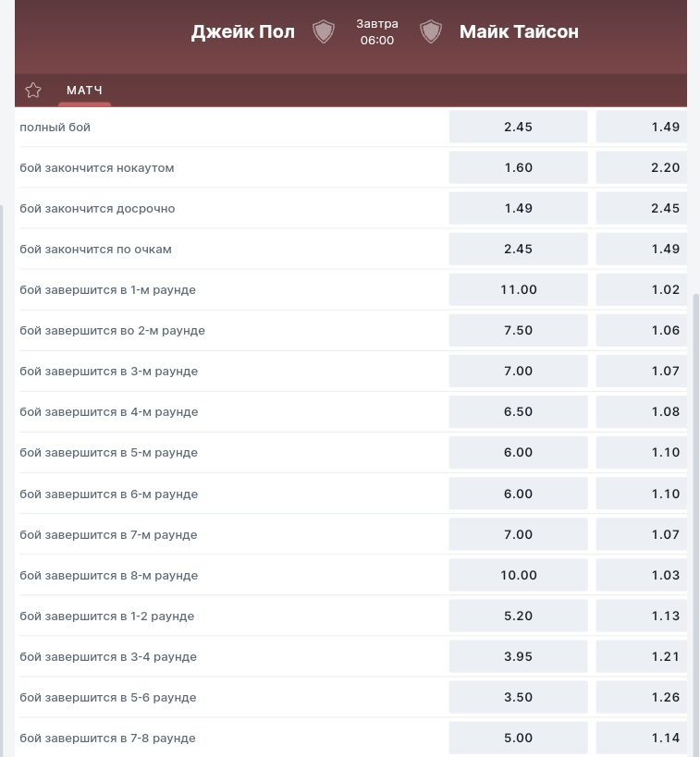Image resolution: width=700 pixels, height=757 pixels.
Task: Pick 1.60 odds for бой закончится нокаутом
Action: point(518,167)
